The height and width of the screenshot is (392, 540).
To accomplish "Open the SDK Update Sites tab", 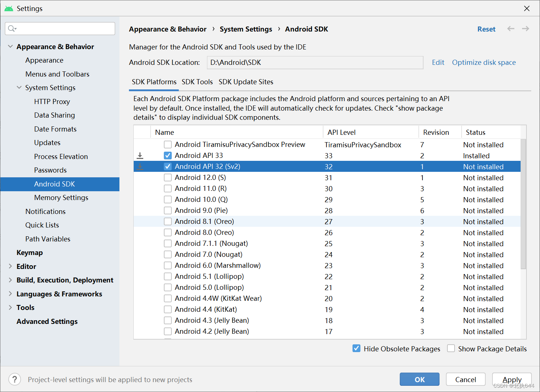I will [246, 82].
